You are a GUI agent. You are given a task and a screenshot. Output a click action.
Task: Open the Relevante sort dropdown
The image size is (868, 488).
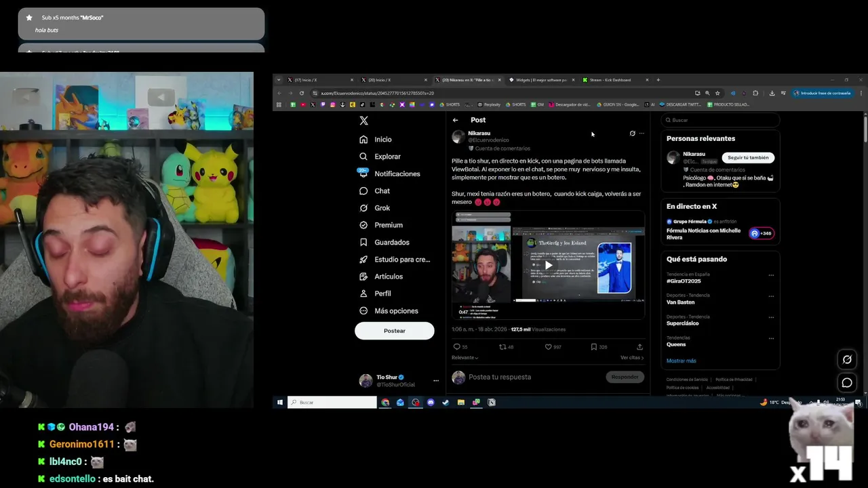point(465,357)
